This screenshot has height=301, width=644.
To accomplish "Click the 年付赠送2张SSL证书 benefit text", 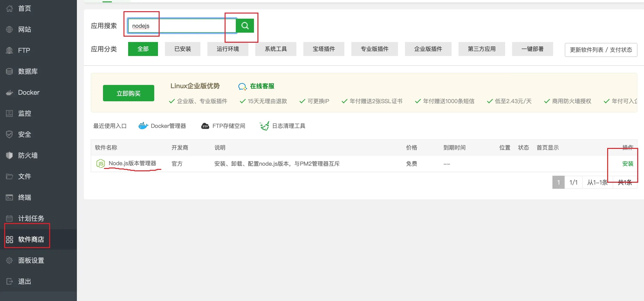I will pyautogui.click(x=376, y=101).
